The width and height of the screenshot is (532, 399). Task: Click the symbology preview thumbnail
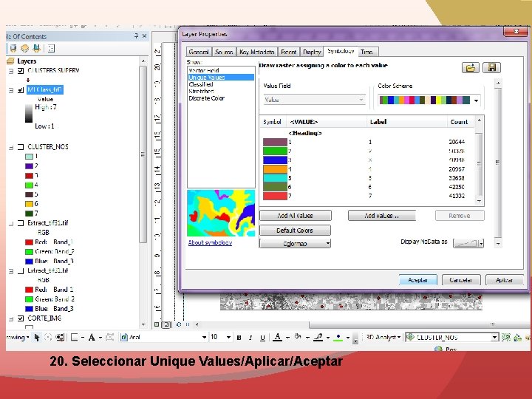pos(221,213)
